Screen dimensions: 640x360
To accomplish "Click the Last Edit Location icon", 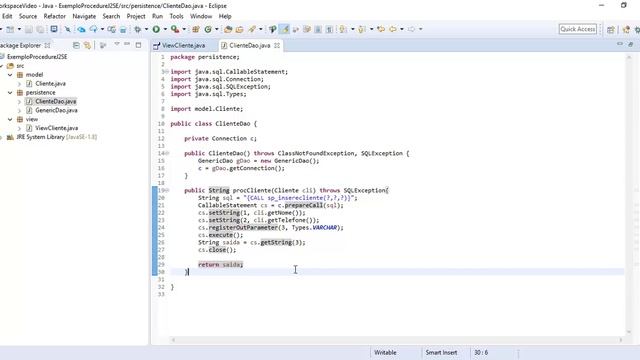I will (381, 29).
